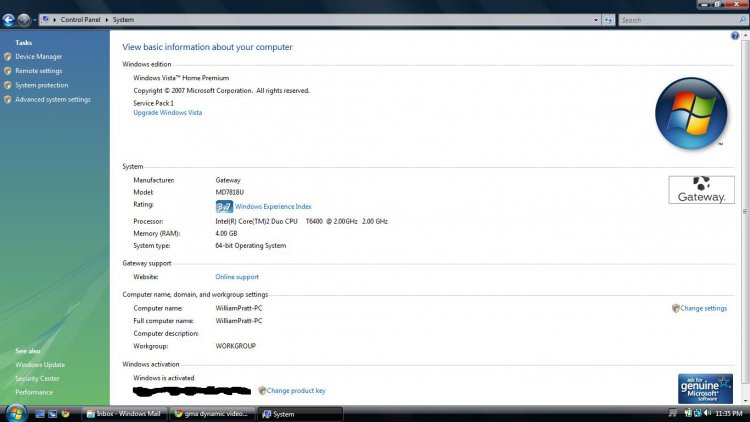Select System in the breadcrumb path
Image resolution: width=750 pixels, height=422 pixels.
point(123,20)
